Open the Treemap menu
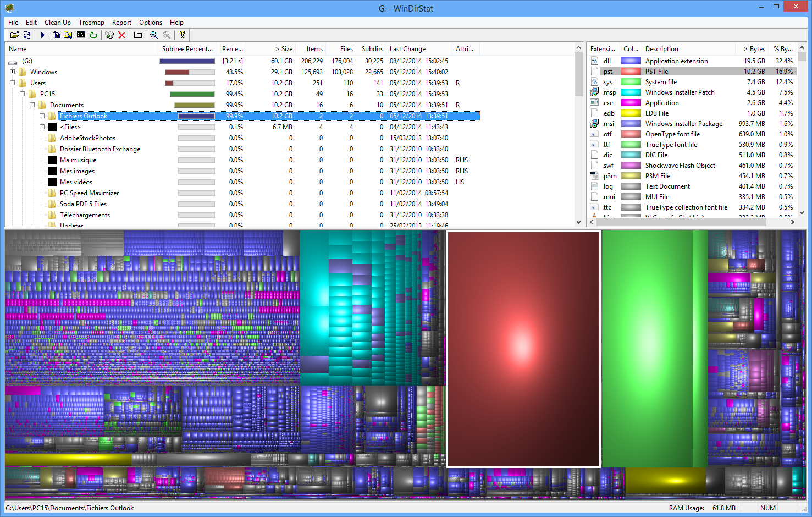The width and height of the screenshot is (812, 517). [x=91, y=23]
